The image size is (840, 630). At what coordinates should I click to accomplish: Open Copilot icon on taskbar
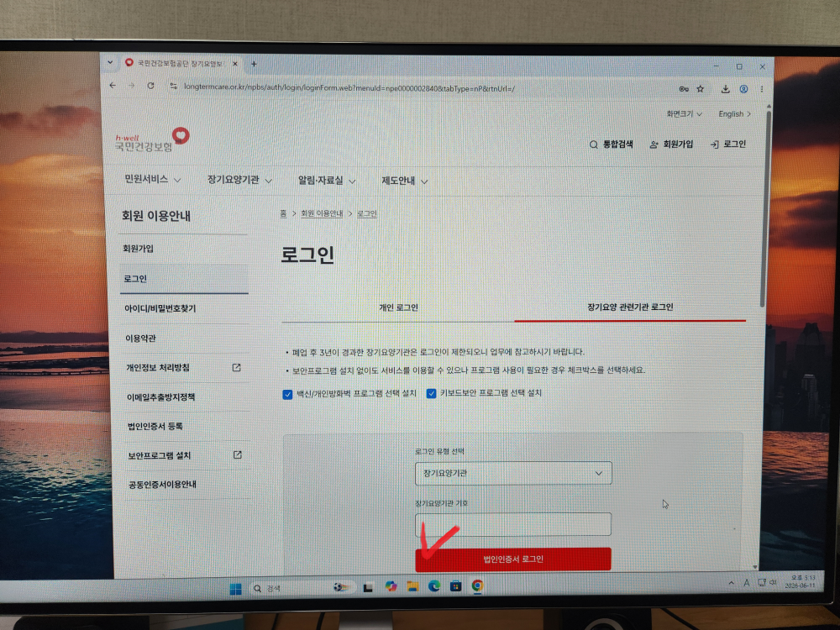click(391, 586)
